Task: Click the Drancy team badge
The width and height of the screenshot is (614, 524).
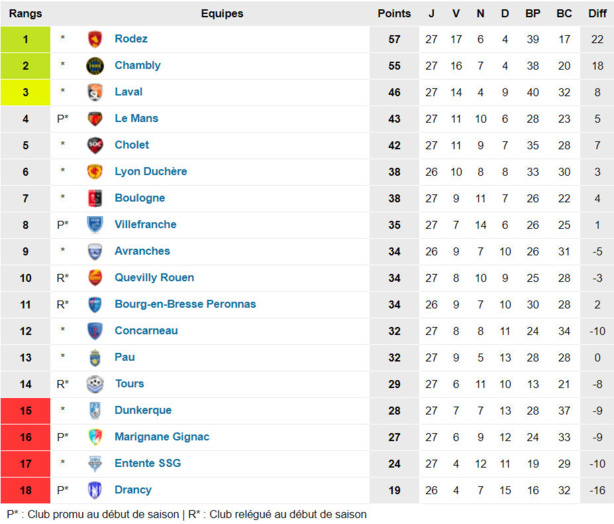Action: pyautogui.click(x=95, y=490)
